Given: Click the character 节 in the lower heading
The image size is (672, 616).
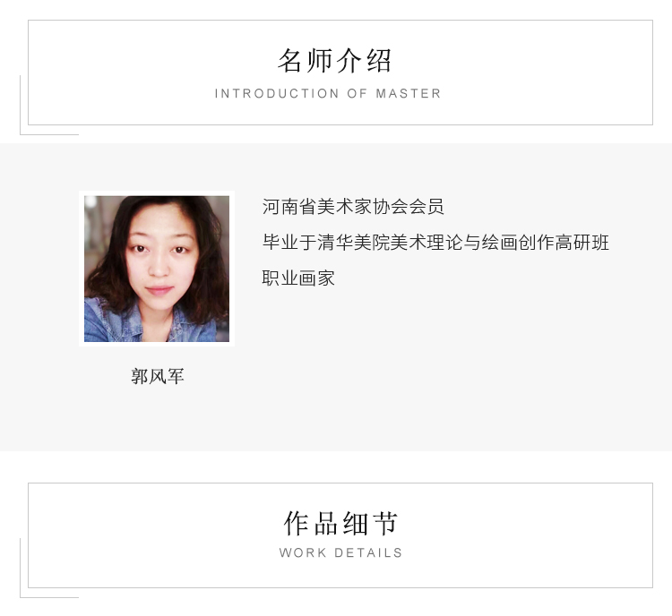Looking at the screenshot, I should [385, 523].
